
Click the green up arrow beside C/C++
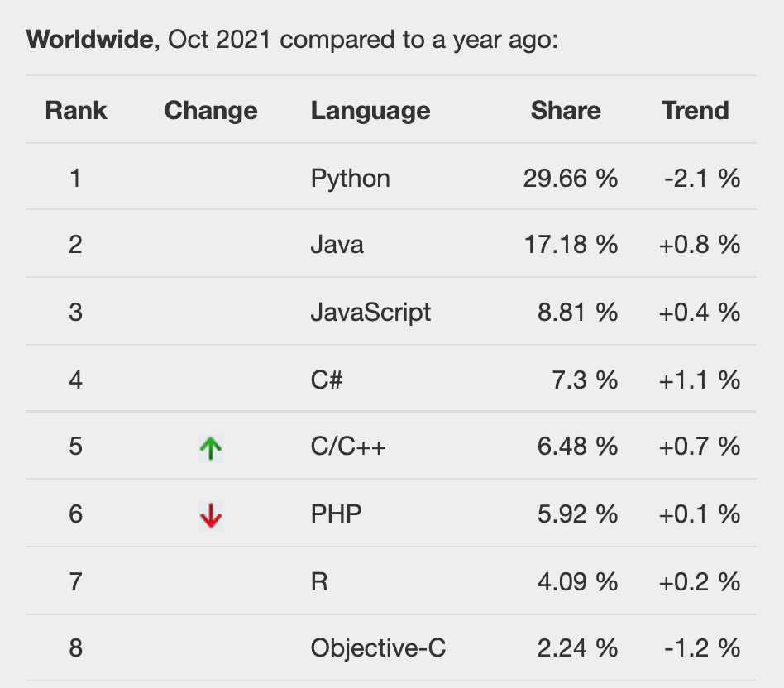[211, 448]
